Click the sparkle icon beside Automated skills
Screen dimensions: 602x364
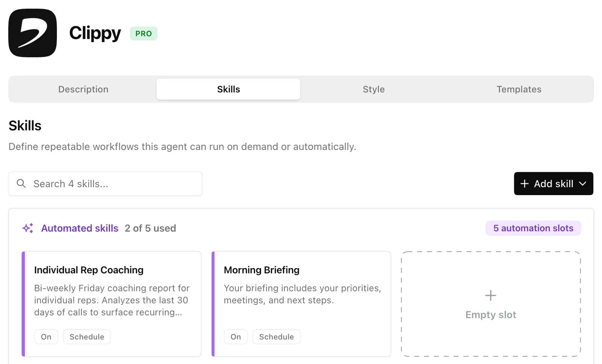click(28, 228)
